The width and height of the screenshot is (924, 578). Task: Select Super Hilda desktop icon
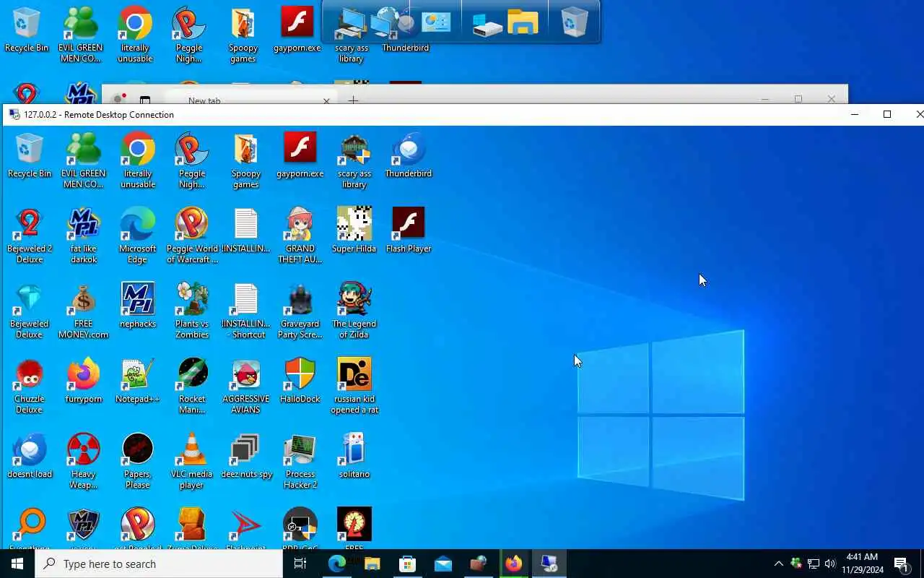(x=354, y=230)
